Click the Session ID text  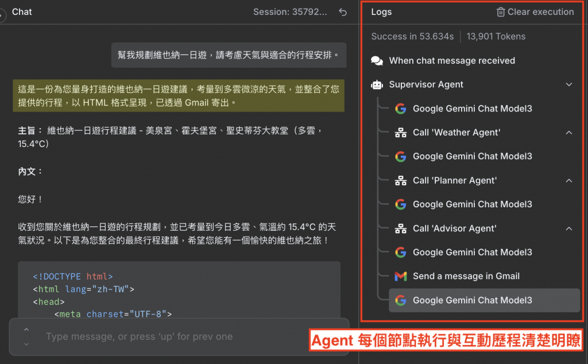coord(290,12)
